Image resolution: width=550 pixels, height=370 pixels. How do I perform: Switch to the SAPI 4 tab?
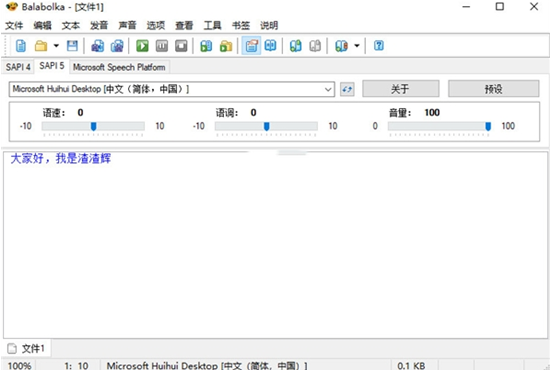point(18,67)
